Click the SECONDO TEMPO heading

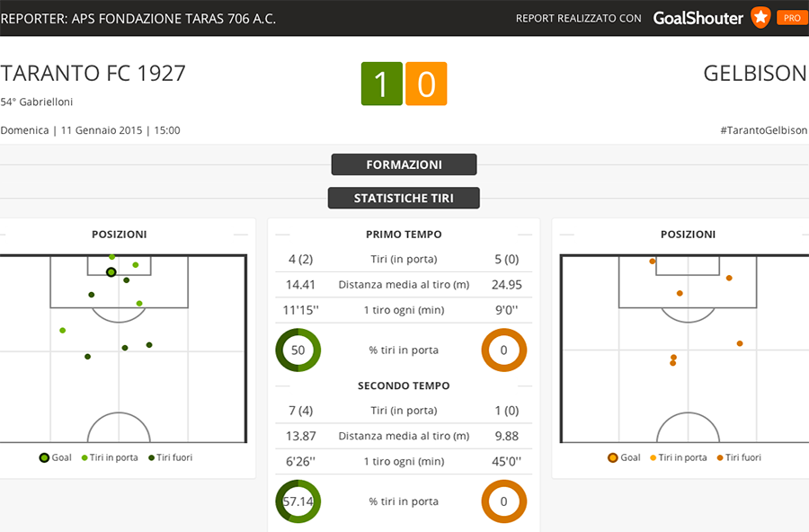[x=404, y=386]
